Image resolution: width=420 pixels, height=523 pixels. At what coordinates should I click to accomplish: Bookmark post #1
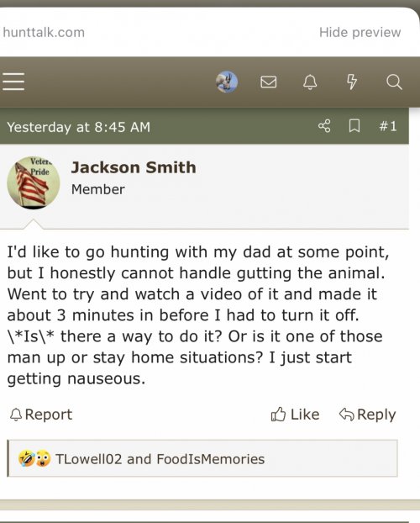pyautogui.click(x=354, y=126)
